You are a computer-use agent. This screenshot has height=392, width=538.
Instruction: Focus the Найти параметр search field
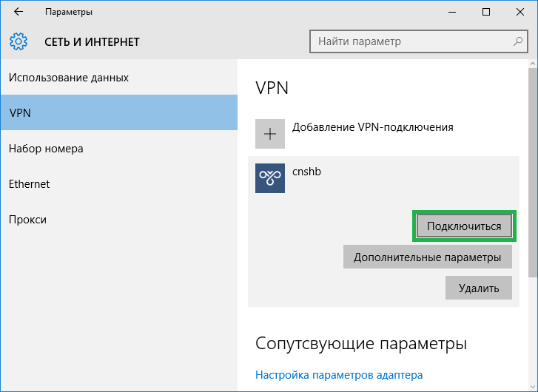tap(411, 41)
